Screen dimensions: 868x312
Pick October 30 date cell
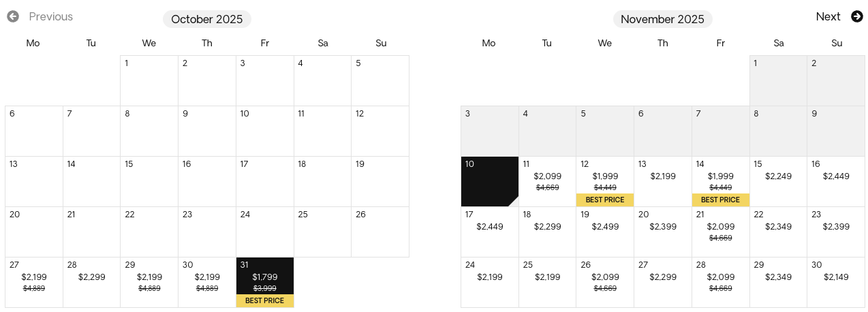[x=207, y=283]
